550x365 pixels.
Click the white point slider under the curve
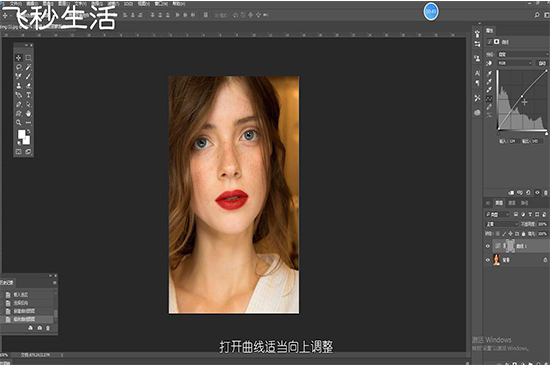(546, 134)
